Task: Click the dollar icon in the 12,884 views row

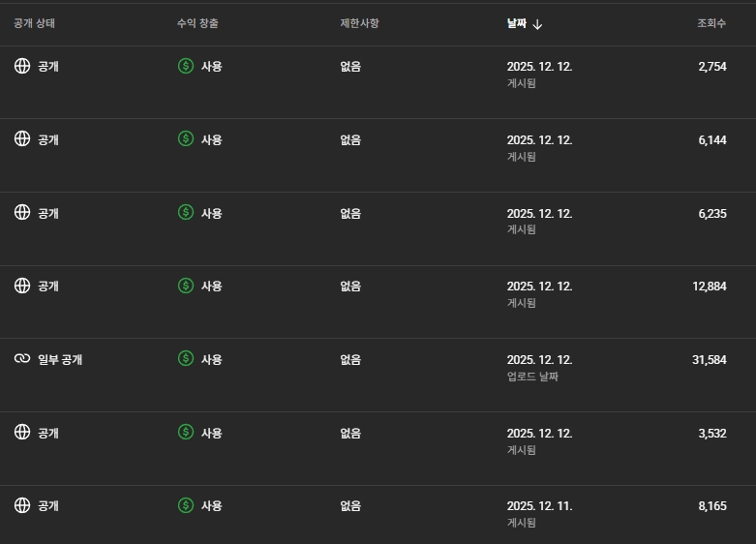Action: coord(186,286)
